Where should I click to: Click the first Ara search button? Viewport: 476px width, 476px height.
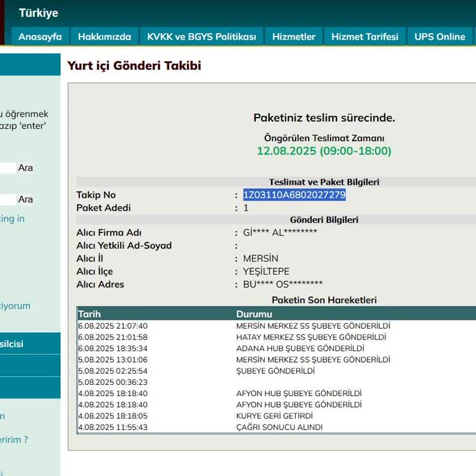[x=25, y=168]
